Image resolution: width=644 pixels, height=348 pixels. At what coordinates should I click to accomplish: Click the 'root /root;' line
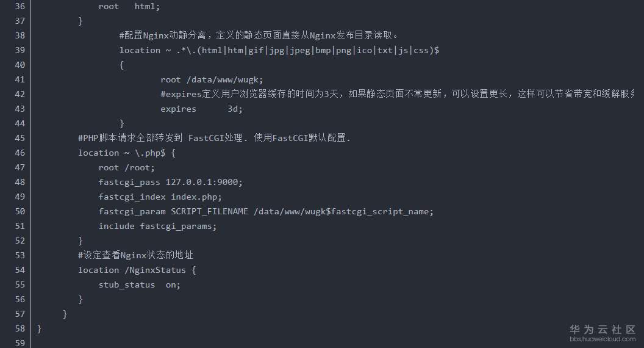[x=127, y=167]
